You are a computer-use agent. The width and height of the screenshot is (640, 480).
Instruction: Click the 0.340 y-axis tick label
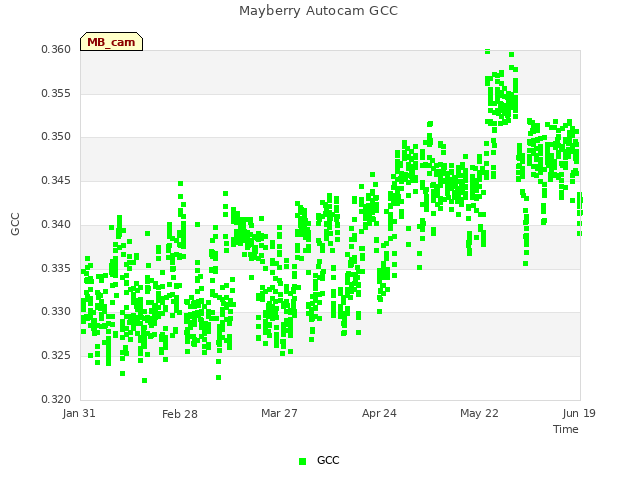(56, 224)
